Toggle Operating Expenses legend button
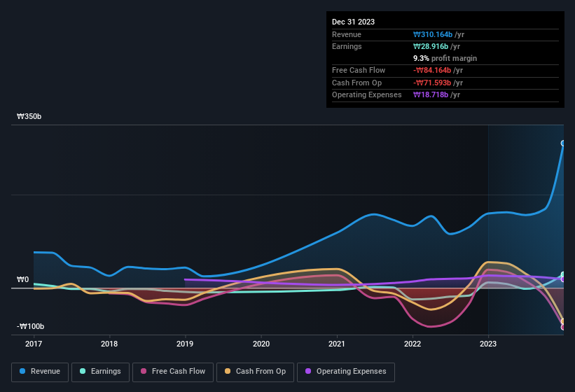The image size is (575, 392). pyautogui.click(x=345, y=372)
